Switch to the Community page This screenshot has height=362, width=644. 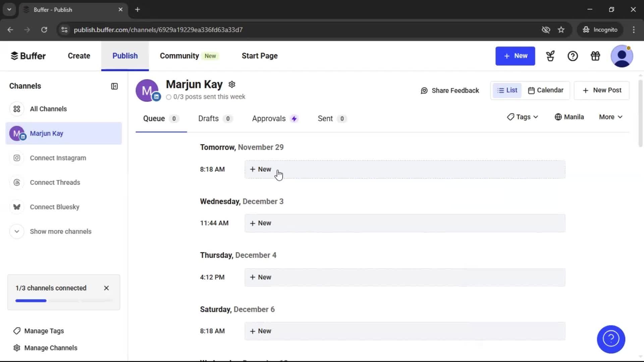(179, 56)
